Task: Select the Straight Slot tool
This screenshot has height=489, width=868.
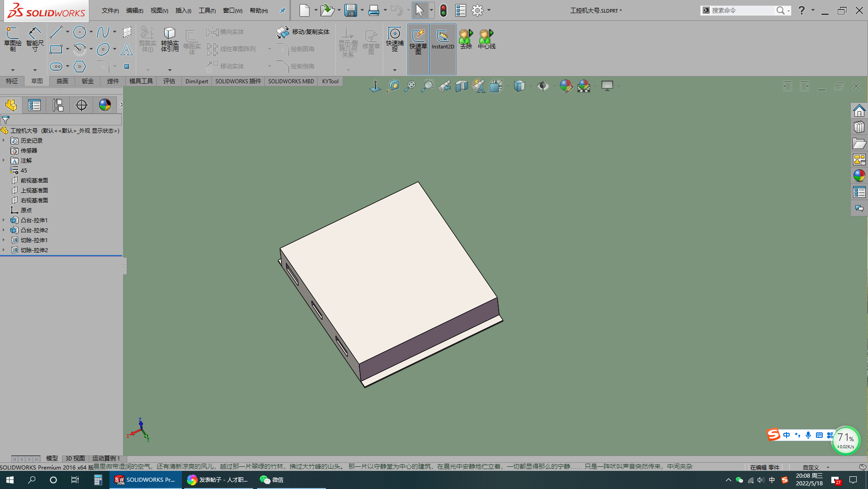Action: coord(56,67)
